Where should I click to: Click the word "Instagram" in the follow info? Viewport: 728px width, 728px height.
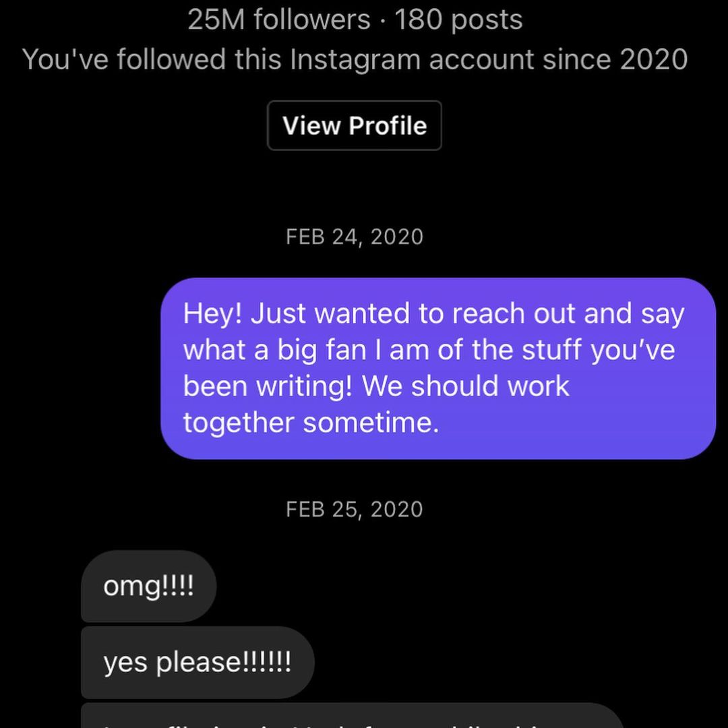coord(356,59)
